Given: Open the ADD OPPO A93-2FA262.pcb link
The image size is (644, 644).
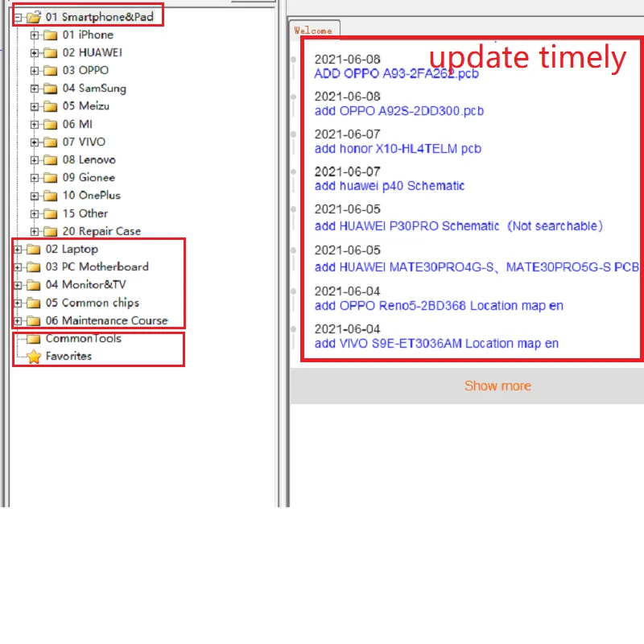Looking at the screenshot, I should pos(396,73).
